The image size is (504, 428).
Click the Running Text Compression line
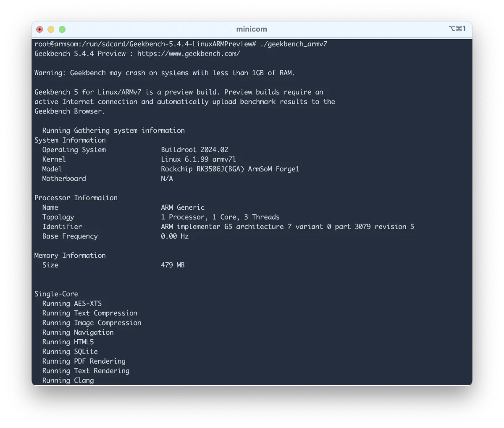[x=90, y=313]
